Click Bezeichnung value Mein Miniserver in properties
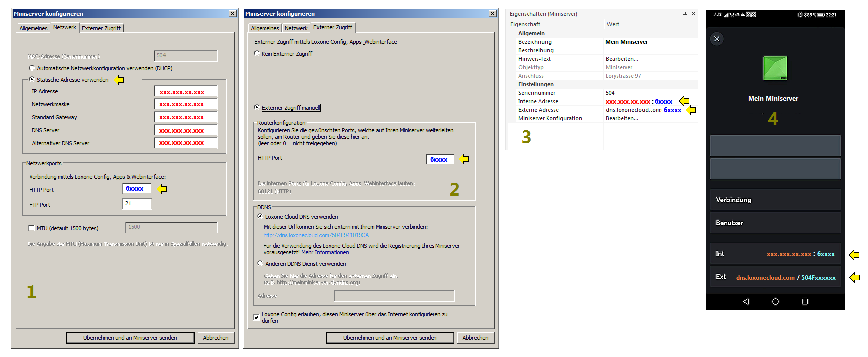Viewport: 868px width, 357px height. pyautogui.click(x=651, y=42)
